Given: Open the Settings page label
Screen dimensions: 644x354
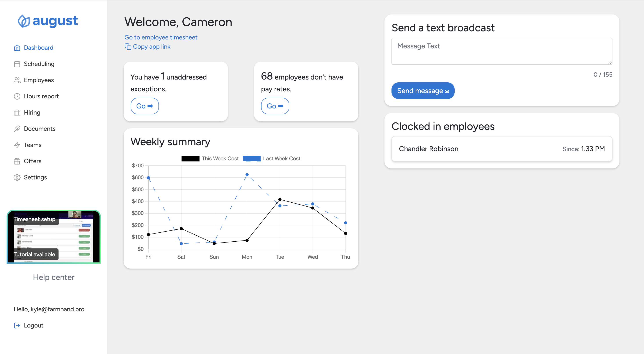Looking at the screenshot, I should (x=35, y=177).
